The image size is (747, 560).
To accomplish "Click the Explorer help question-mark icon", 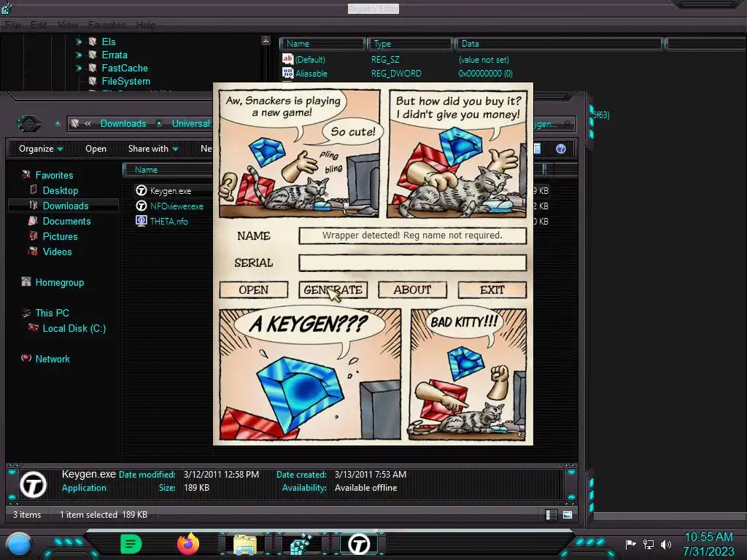I will (x=561, y=149).
